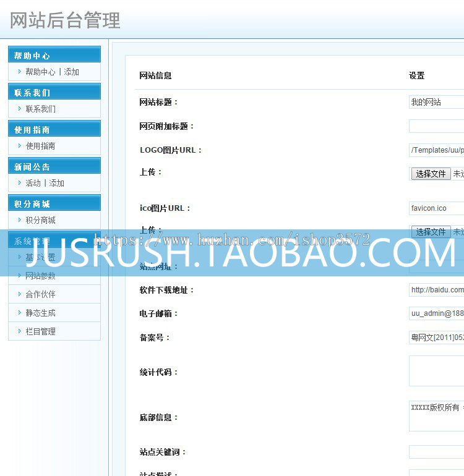This screenshot has height=476, width=464.
Task: Focus the LOGO图片URL input field
Action: tap(436, 150)
